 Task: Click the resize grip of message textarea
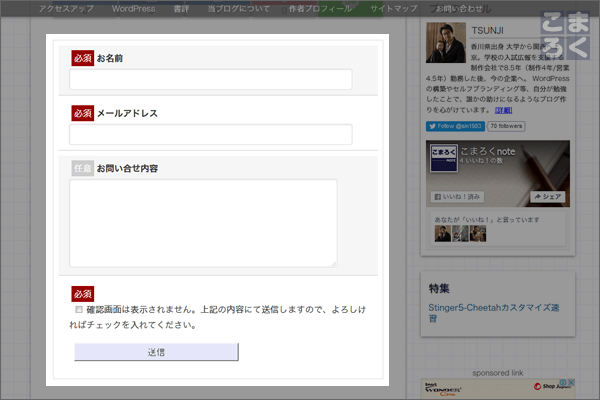(334, 264)
